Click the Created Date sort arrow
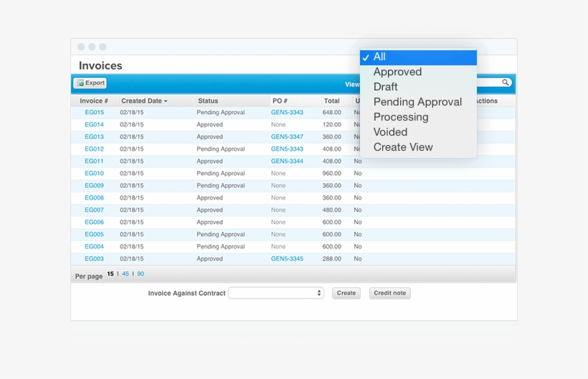588x379 pixels. pyautogui.click(x=166, y=101)
